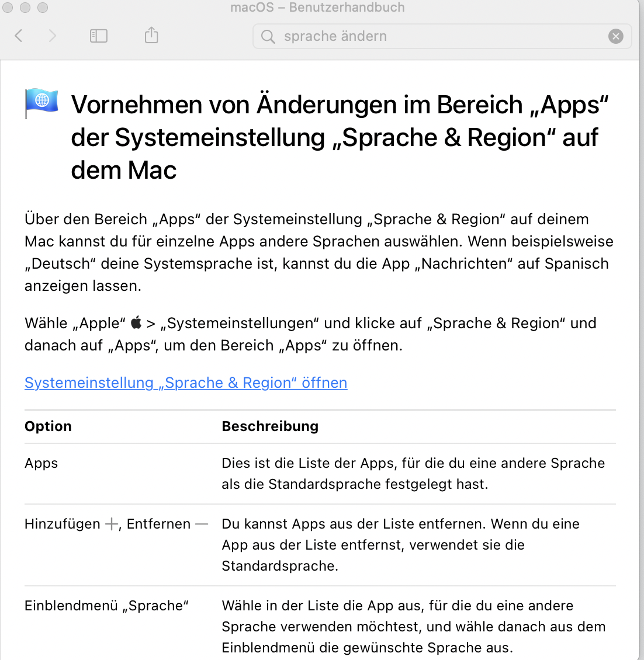This screenshot has width=644, height=660.
Task: Select the Apps table row label
Action: point(41,463)
